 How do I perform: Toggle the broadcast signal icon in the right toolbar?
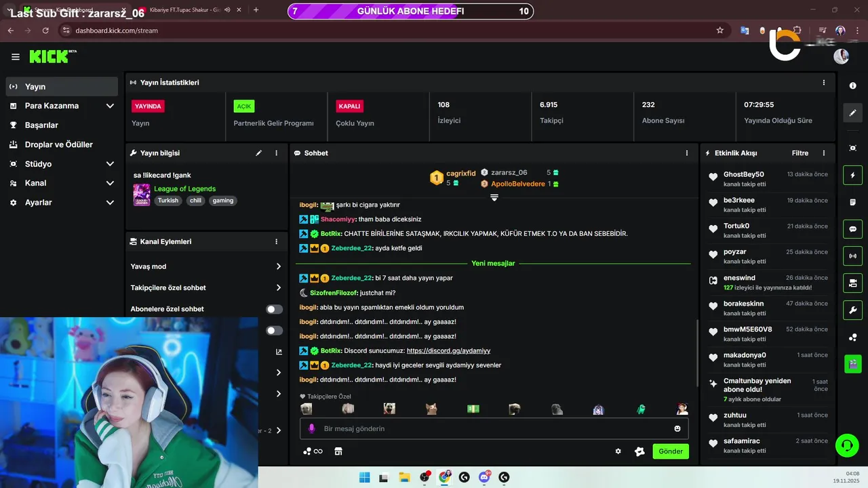tap(852, 256)
